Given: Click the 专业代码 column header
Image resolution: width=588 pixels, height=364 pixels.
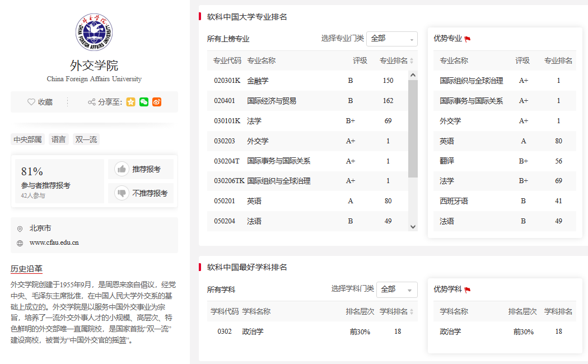Looking at the screenshot, I should (227, 60).
